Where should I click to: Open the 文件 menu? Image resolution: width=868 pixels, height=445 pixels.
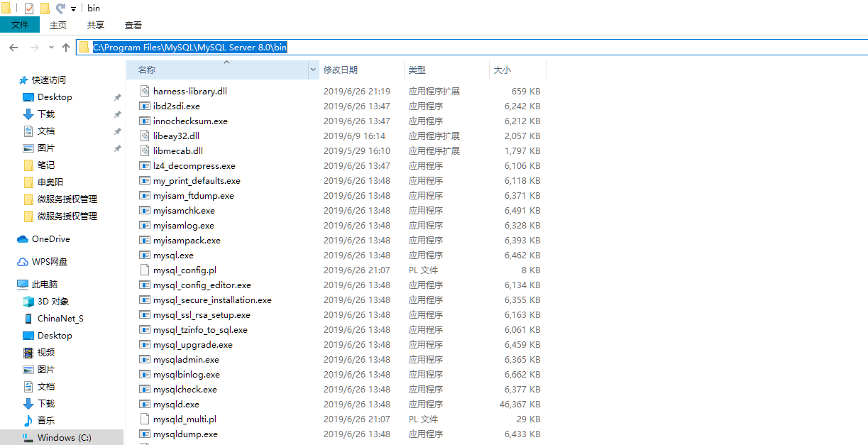coord(20,24)
